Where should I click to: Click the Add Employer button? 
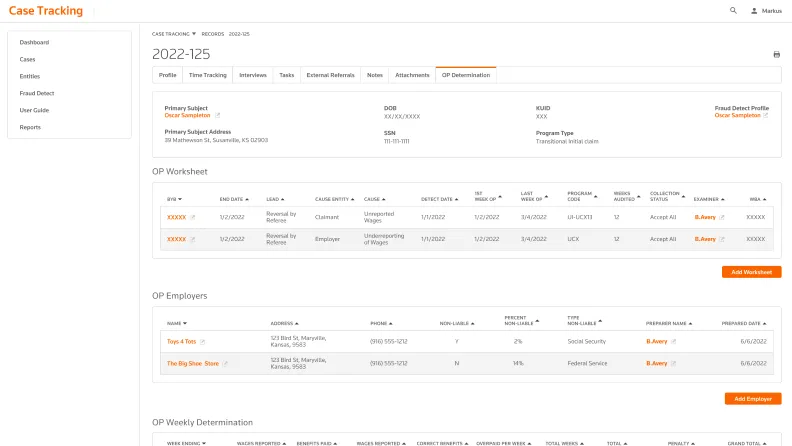[752, 398]
